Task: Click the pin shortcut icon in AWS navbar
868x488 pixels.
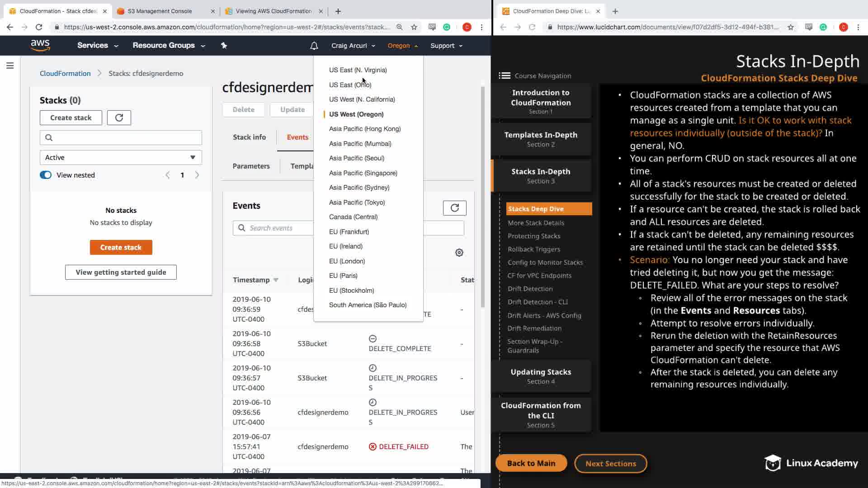Action: 224,46
